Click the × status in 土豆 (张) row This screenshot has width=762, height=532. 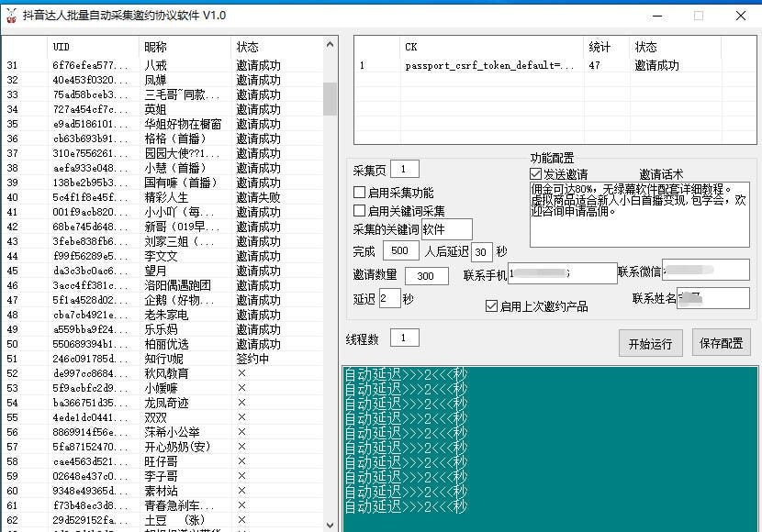point(241,520)
